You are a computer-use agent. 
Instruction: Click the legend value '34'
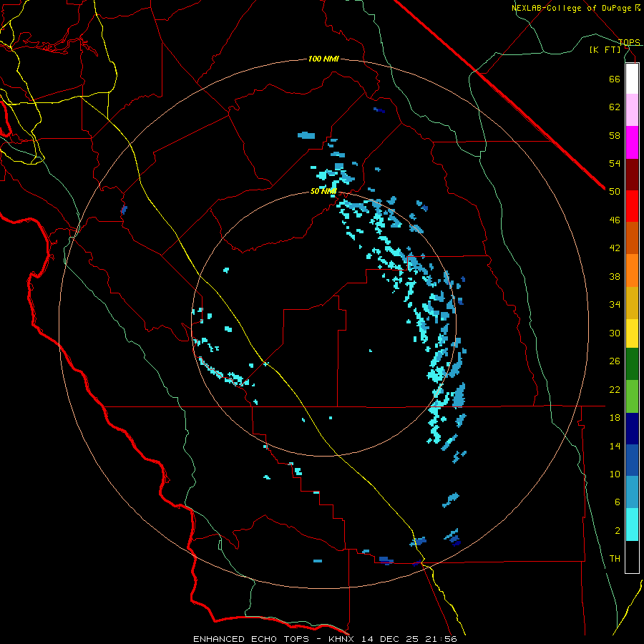[x=615, y=304]
